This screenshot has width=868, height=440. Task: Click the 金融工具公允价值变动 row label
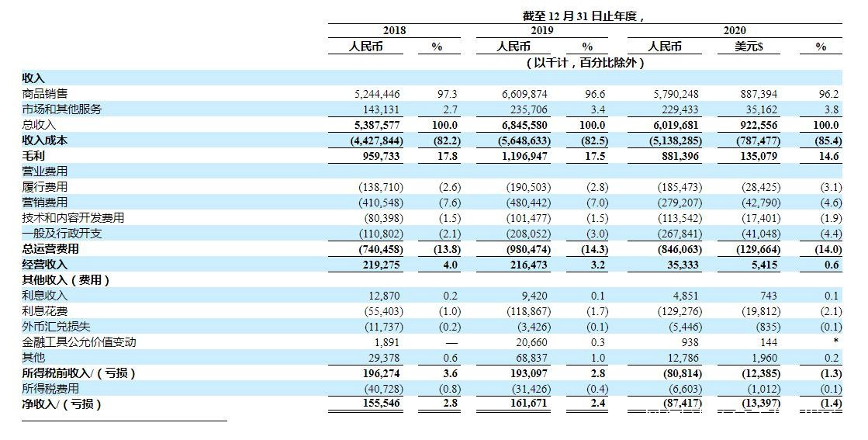tap(78, 342)
